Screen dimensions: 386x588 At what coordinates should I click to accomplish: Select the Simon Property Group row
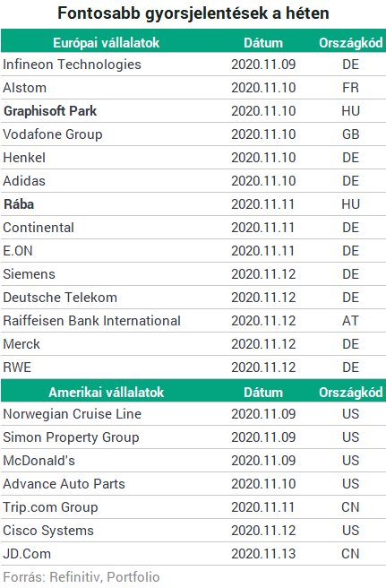click(x=193, y=437)
